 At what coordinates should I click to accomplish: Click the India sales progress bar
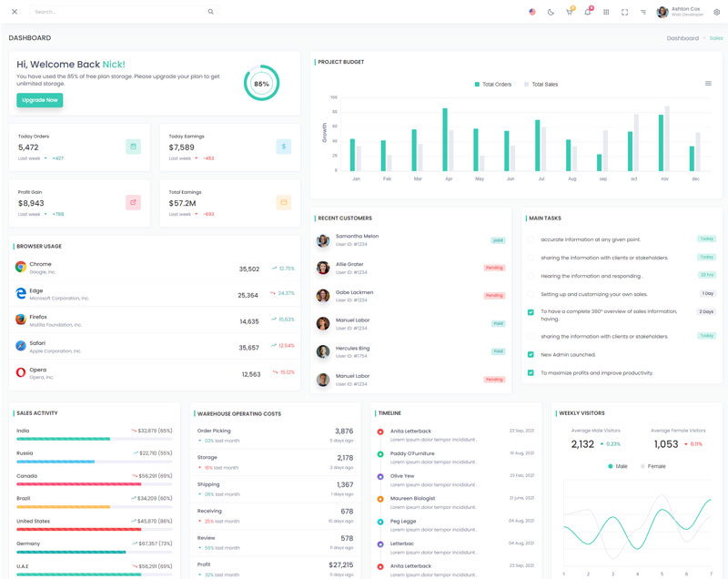pos(94,439)
